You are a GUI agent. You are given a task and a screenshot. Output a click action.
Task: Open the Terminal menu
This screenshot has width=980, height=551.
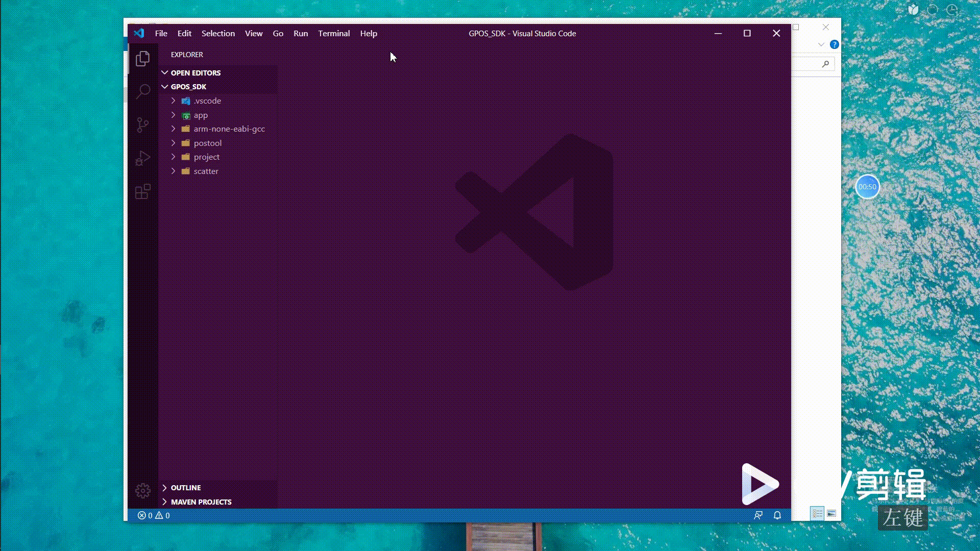pyautogui.click(x=334, y=34)
